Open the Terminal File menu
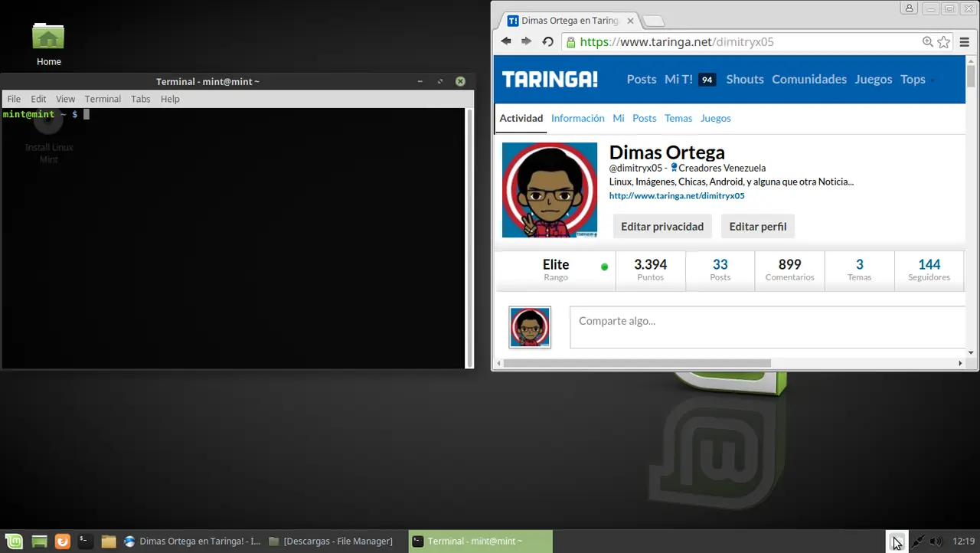Image resolution: width=980 pixels, height=553 pixels. click(x=13, y=99)
